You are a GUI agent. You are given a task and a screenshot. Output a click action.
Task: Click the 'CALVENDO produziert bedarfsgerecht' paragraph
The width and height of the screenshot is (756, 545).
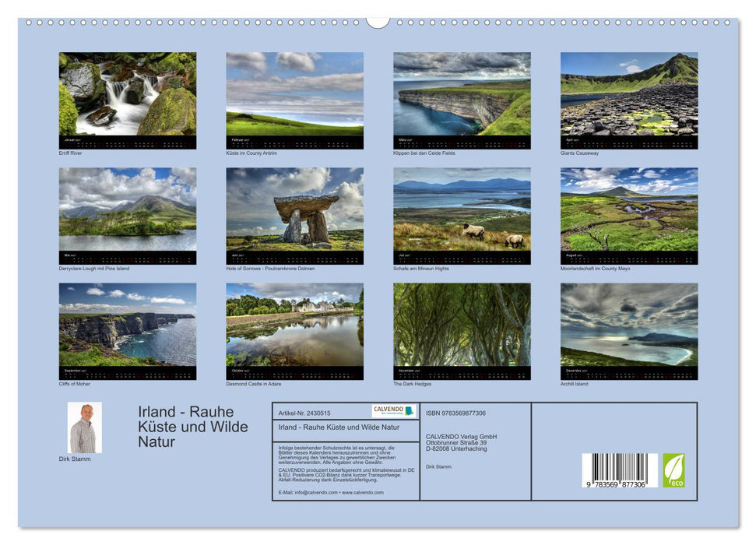coord(346,475)
